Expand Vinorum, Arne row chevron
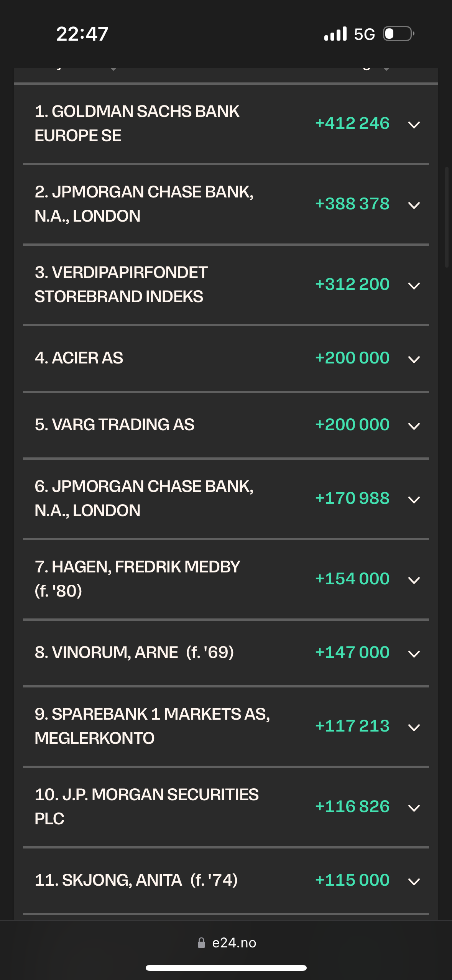452x980 pixels. pyautogui.click(x=414, y=654)
